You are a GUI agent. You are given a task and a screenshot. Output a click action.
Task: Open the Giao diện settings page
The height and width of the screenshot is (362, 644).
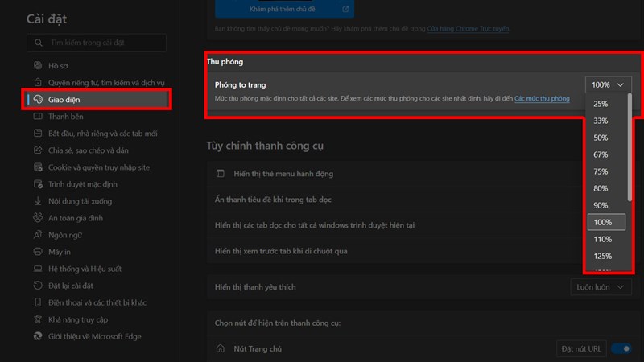97,99
